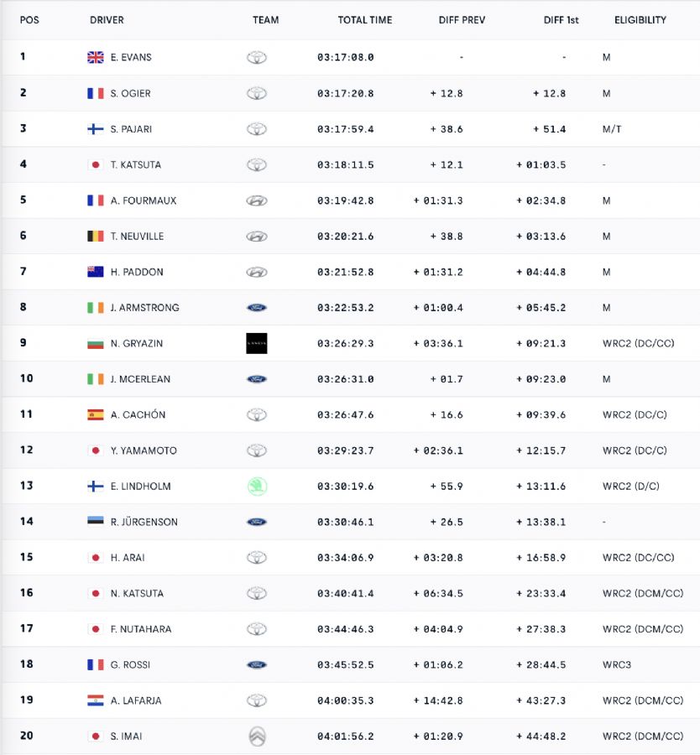Click the Citroën logo in S. Imai row
Screen dimensions: 700x755
tap(258, 737)
